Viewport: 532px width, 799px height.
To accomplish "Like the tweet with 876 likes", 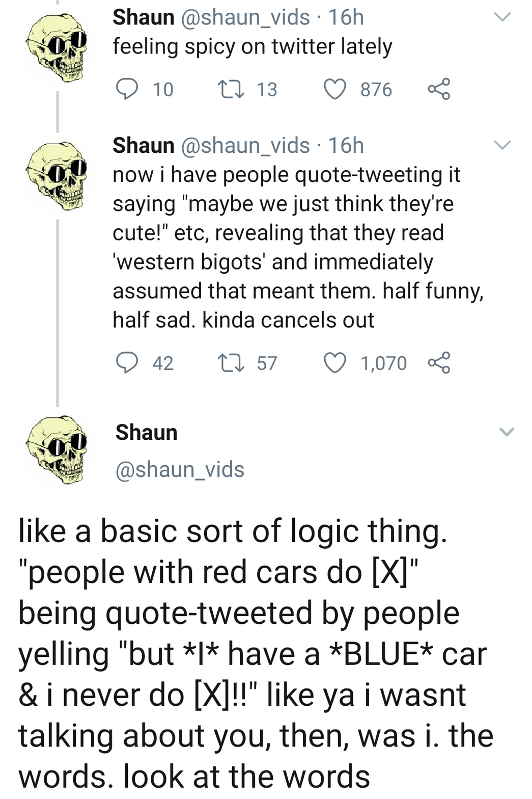I will (335, 89).
